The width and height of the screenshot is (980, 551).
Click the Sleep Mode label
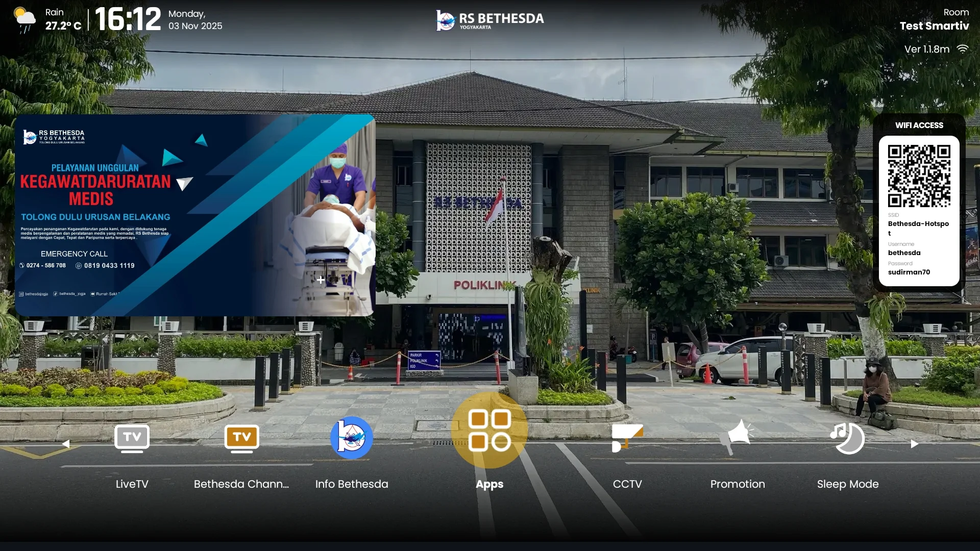tap(847, 484)
